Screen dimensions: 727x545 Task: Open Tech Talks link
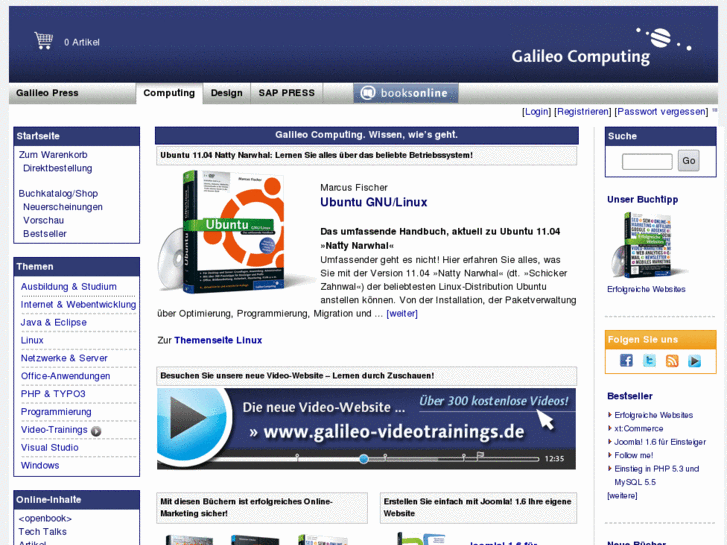[43, 532]
